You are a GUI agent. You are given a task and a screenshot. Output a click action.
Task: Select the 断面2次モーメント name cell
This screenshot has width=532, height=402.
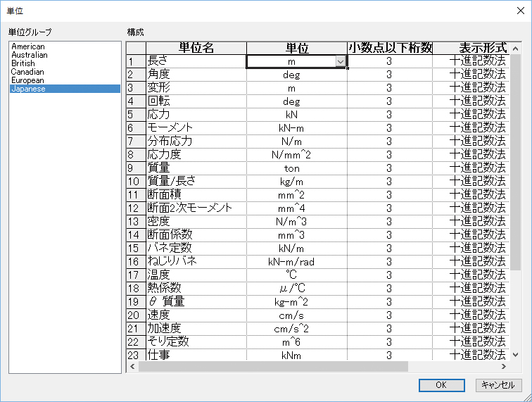(x=196, y=208)
